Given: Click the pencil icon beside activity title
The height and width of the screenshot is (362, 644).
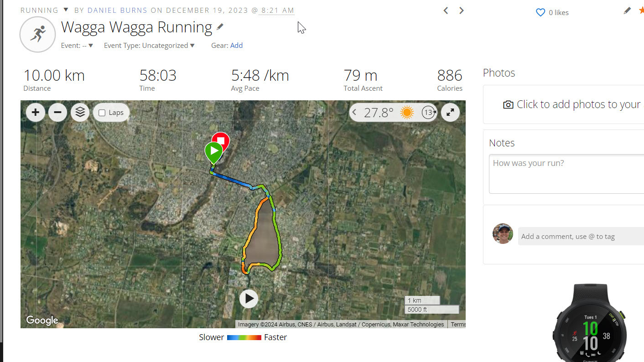Looking at the screenshot, I should click(220, 27).
